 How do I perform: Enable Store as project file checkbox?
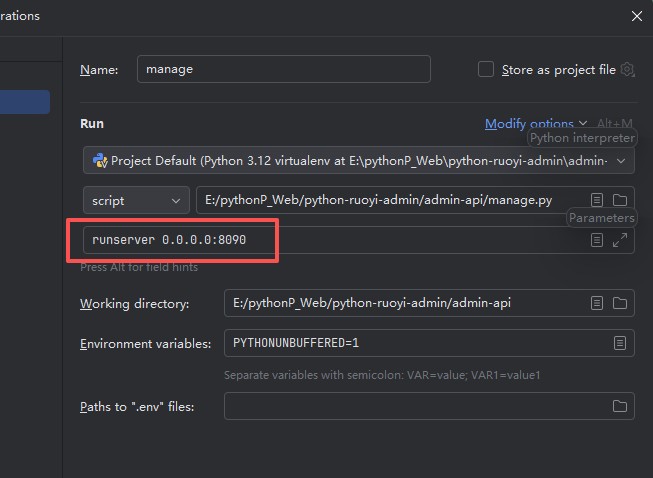point(486,69)
